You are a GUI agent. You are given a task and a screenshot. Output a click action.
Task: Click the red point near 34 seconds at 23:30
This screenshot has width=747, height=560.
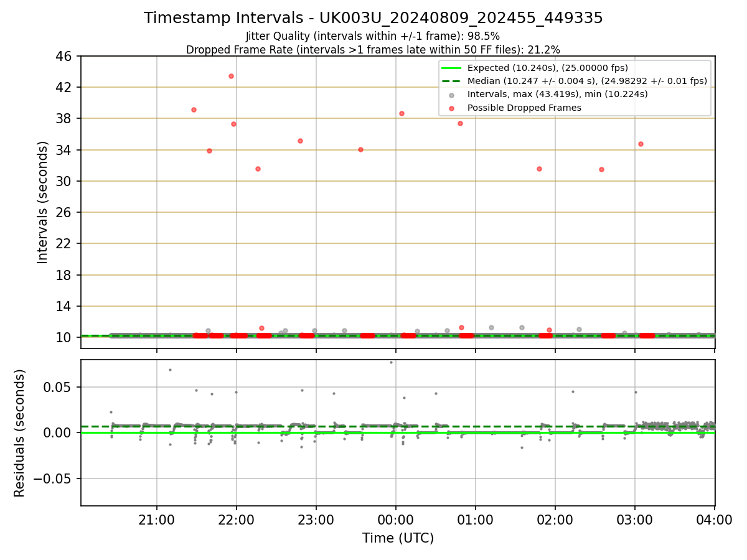[x=360, y=149]
